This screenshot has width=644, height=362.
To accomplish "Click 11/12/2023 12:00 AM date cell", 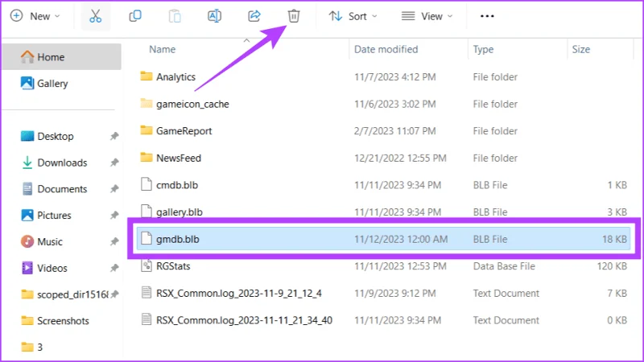I will [401, 239].
